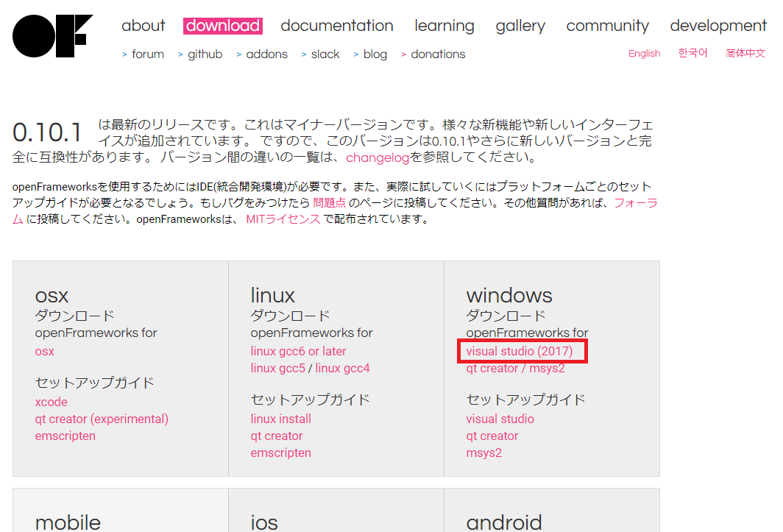Image resolution: width=783 pixels, height=532 pixels.
Task: Open the learning section
Action: (x=444, y=25)
